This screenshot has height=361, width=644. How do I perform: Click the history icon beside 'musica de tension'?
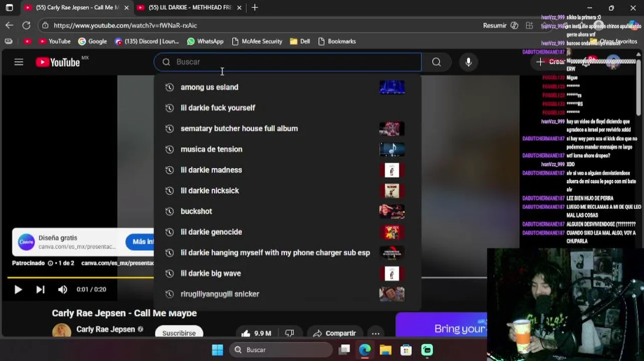[170, 149]
